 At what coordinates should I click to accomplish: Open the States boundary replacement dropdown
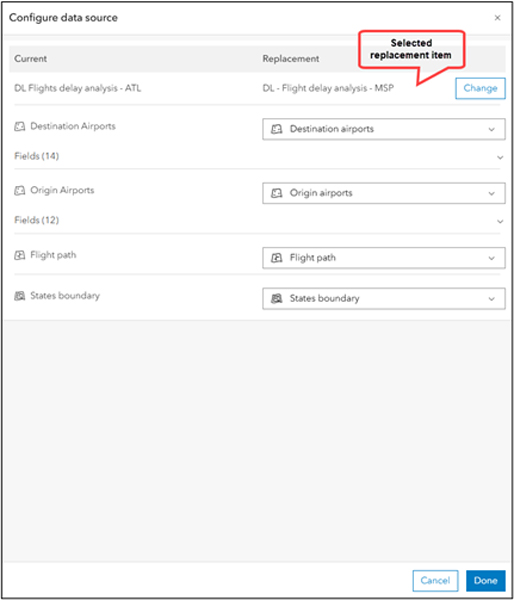pyautogui.click(x=383, y=298)
